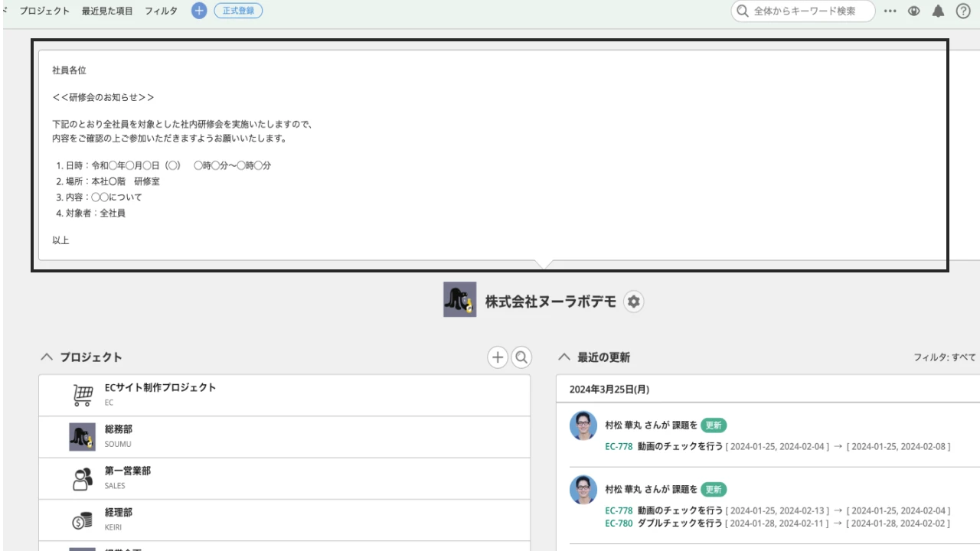This screenshot has width=980, height=551.
Task: Add a project using the plus icon
Action: (498, 357)
